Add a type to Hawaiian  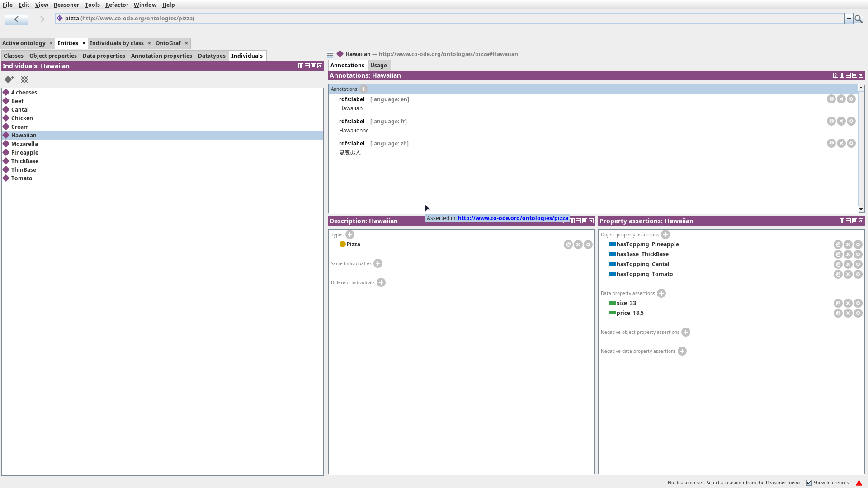click(350, 235)
